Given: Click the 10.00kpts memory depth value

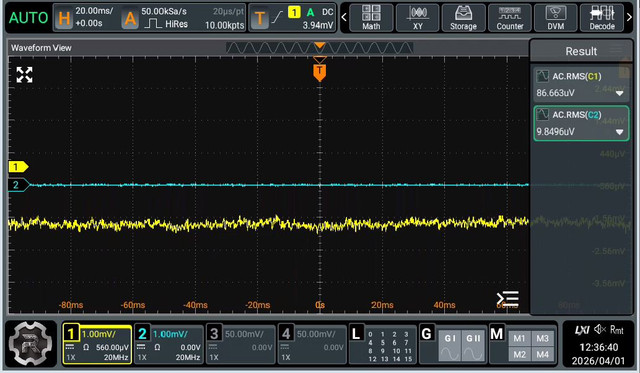Looking at the screenshot, I should 224,25.
